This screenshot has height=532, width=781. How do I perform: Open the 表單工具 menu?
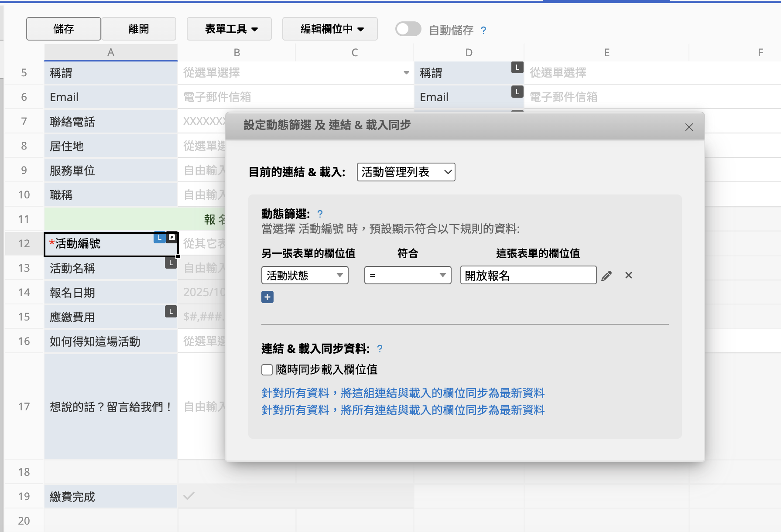click(x=229, y=29)
